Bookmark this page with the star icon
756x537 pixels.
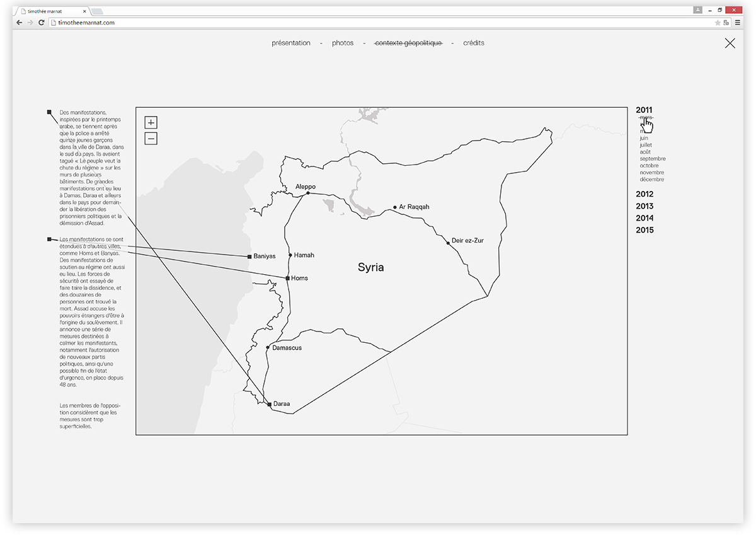point(717,23)
